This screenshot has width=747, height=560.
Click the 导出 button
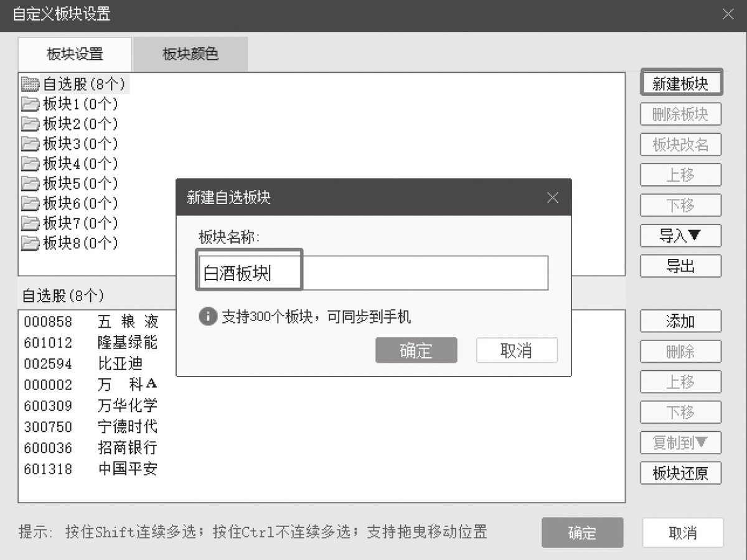pyautogui.click(x=681, y=266)
